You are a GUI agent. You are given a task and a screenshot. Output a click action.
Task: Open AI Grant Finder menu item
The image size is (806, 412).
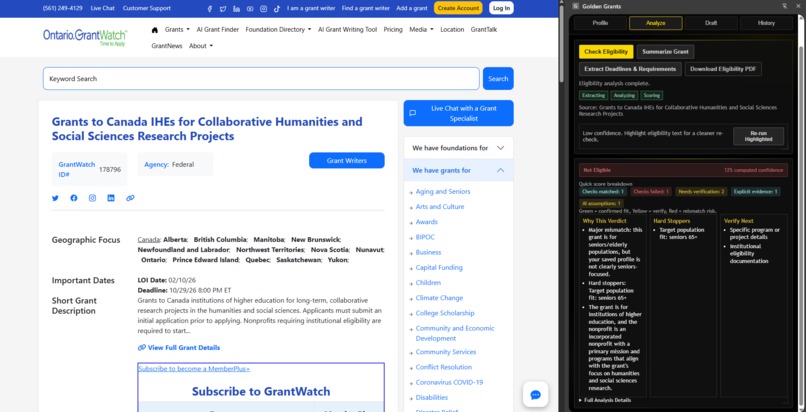click(x=217, y=29)
